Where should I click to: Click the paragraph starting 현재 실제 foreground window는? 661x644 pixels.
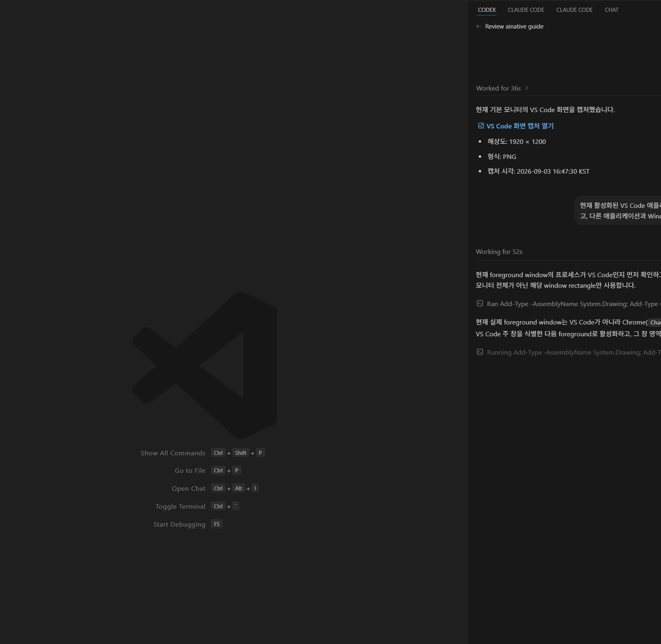(568, 328)
